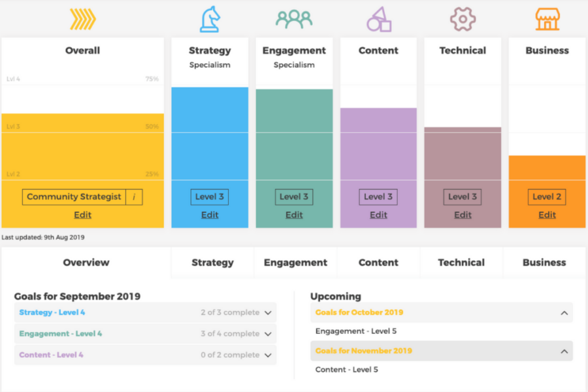Expand the Content - Level 4 goal
The image size is (588, 392).
[268, 355]
